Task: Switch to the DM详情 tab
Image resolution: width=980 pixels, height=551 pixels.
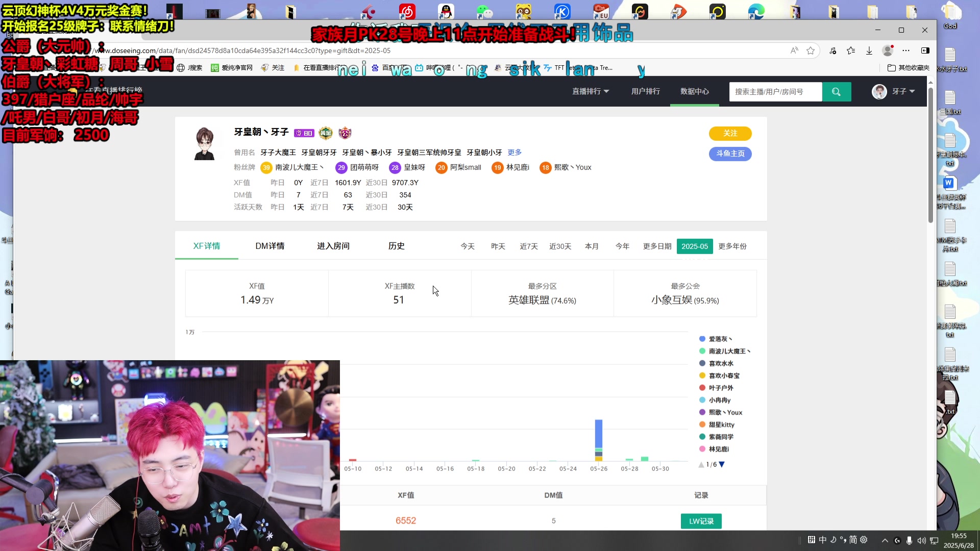Action: click(270, 246)
